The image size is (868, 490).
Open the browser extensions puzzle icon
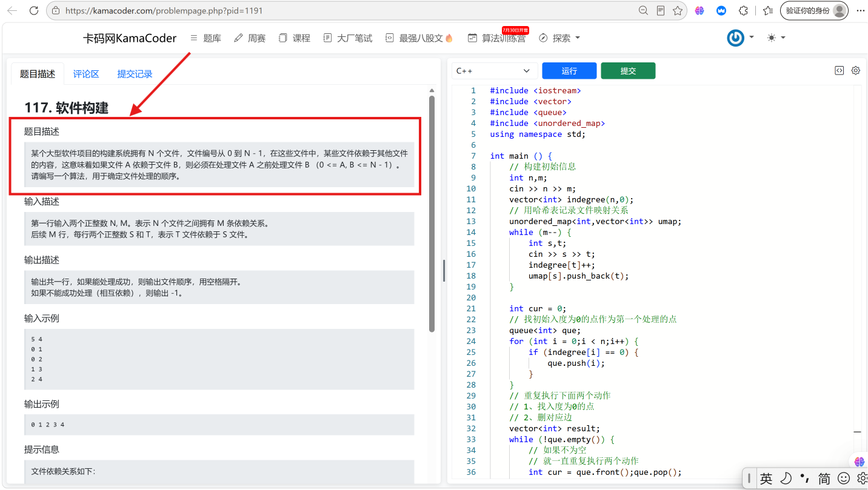(x=743, y=10)
